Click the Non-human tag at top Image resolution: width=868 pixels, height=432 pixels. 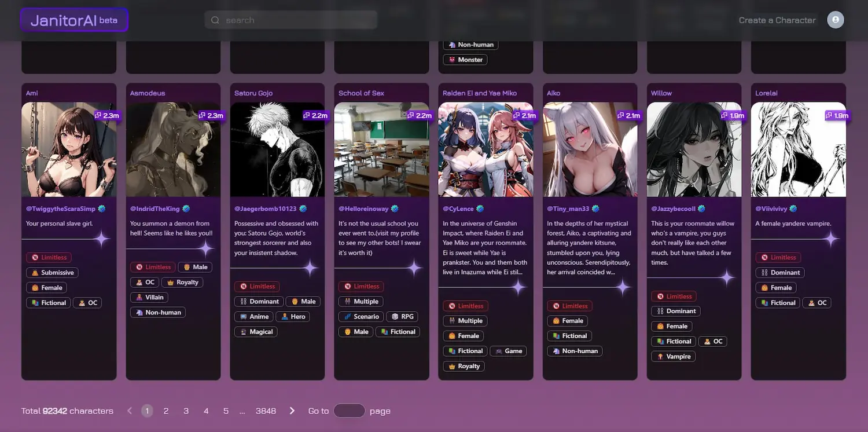[471, 45]
